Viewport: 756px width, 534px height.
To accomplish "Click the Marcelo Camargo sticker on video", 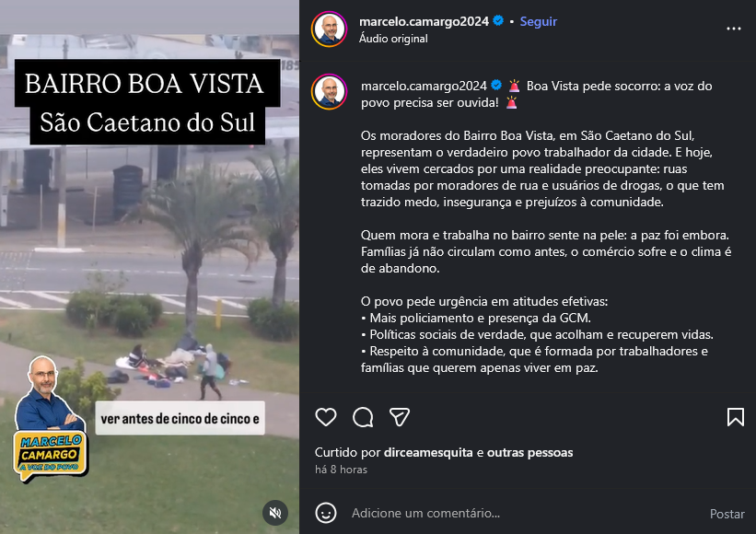I will point(50,420).
